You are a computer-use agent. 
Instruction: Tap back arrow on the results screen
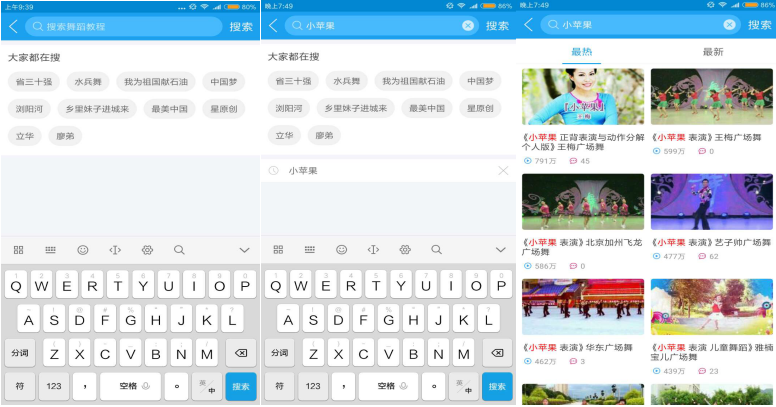529,25
